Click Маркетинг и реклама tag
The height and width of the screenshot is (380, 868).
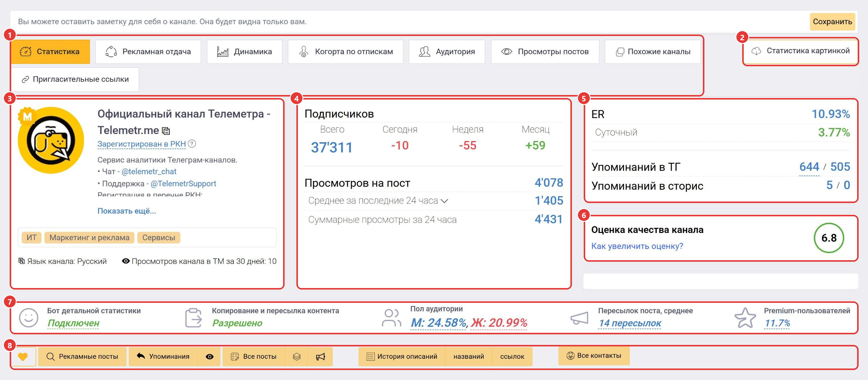pos(89,238)
